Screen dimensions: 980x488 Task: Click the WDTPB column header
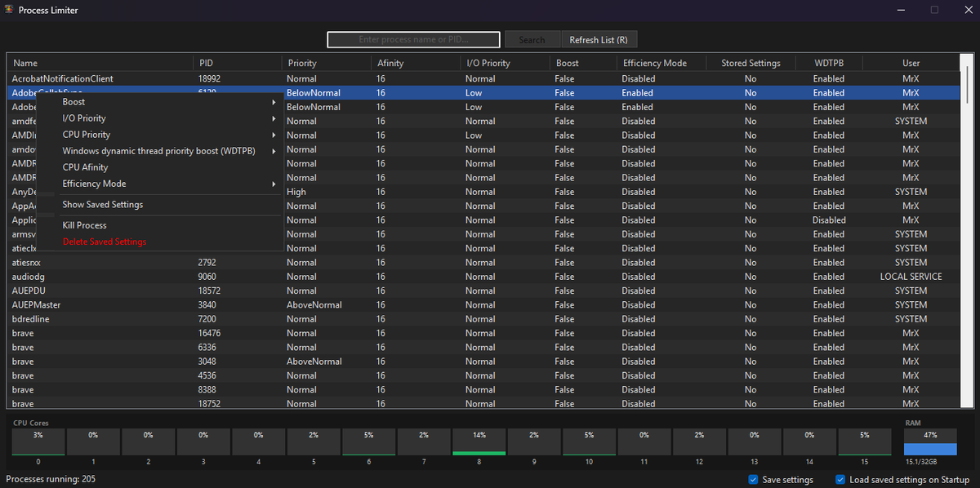pyautogui.click(x=829, y=63)
